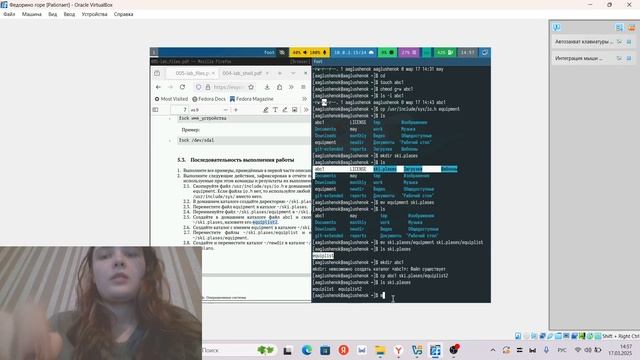Dismiss the Интеграция мыши notification
640x360 pixels.
click(629, 58)
